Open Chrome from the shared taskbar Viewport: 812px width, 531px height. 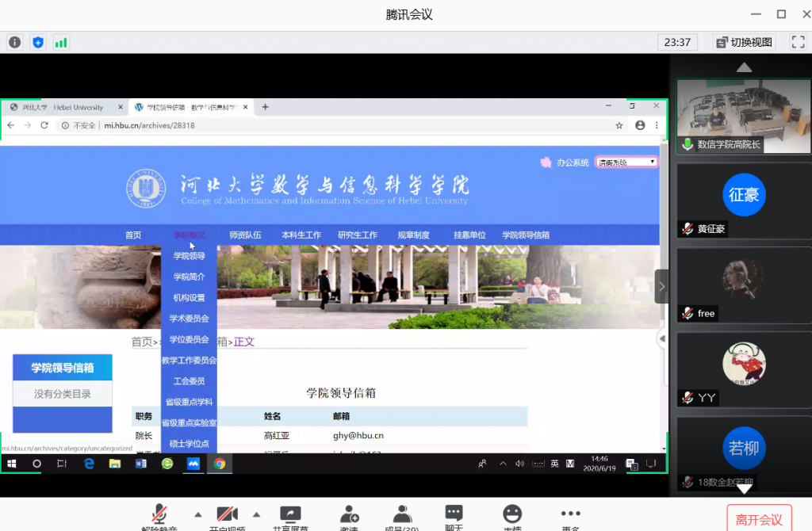[220, 464]
